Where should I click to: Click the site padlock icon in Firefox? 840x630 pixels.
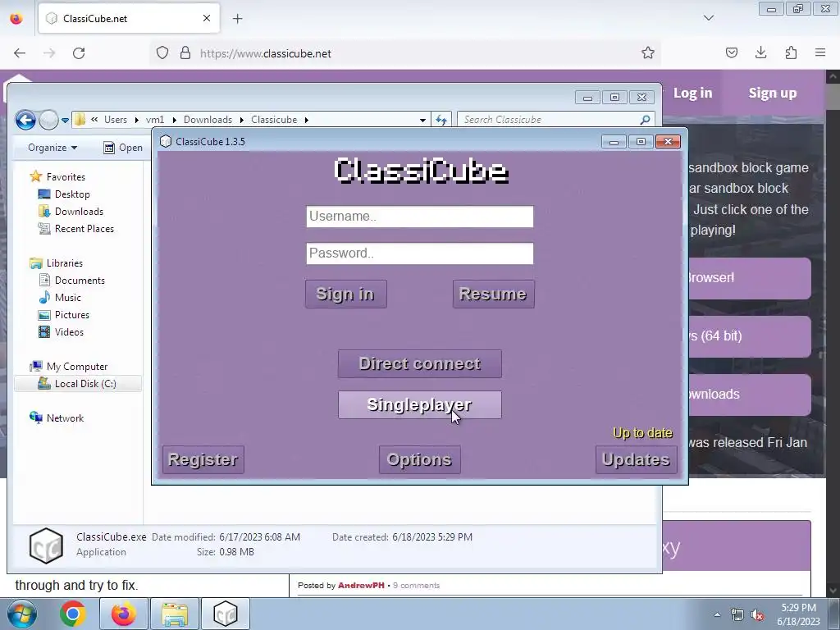click(x=185, y=53)
